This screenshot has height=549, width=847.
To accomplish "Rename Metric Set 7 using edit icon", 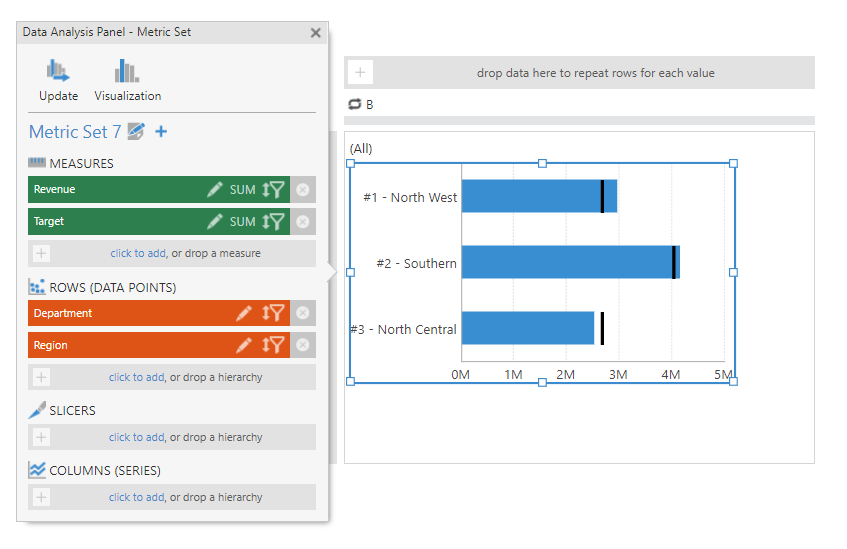I will click(x=137, y=131).
